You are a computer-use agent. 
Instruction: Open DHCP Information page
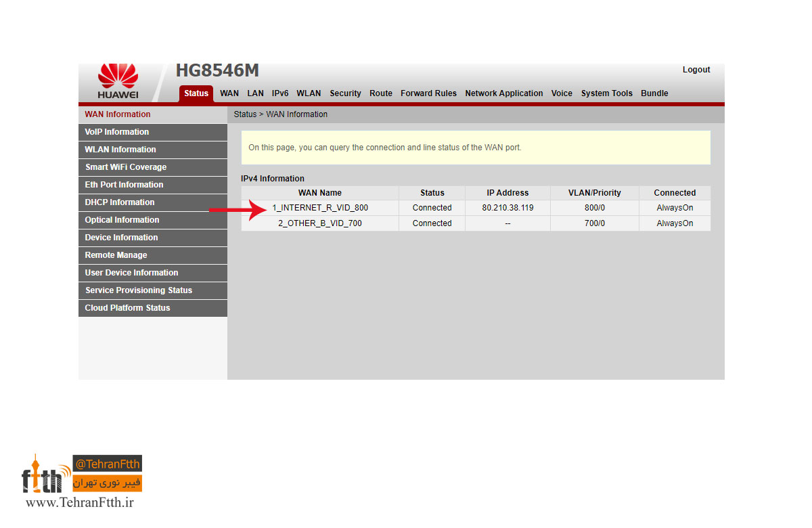[x=153, y=202]
